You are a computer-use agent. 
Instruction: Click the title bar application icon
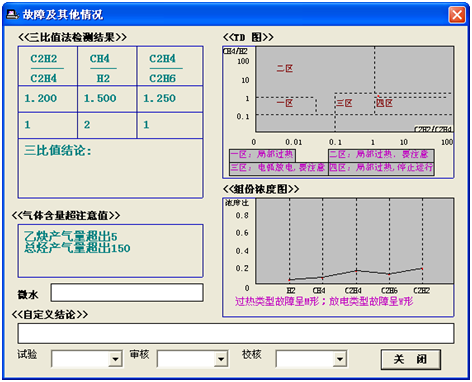12,14
